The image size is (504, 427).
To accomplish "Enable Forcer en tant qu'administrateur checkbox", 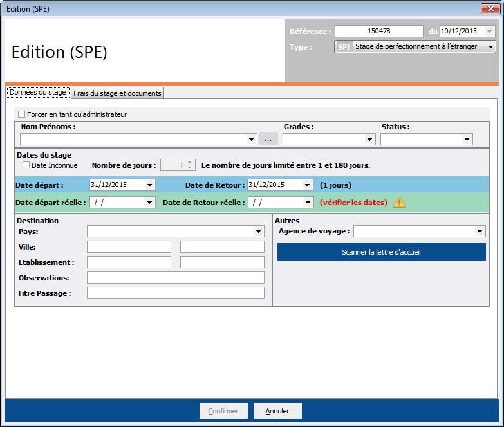I will [22, 114].
